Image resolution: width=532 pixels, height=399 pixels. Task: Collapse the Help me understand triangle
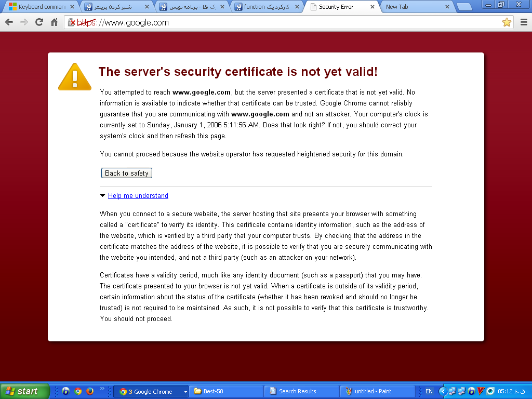coord(102,195)
